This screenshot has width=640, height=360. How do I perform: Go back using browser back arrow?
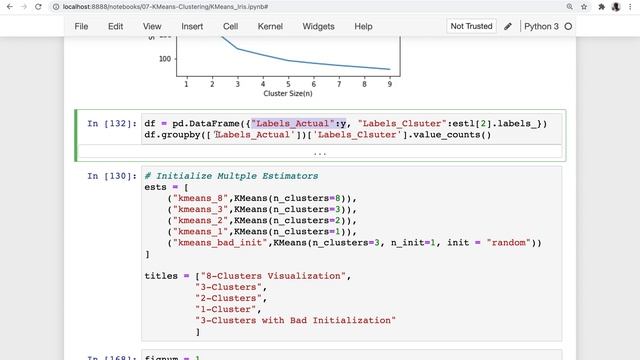pyautogui.click(x=10, y=7)
